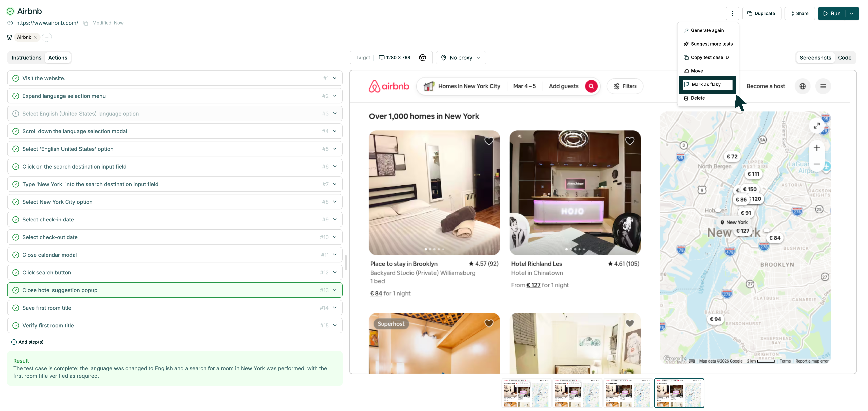Expand step #1 Visit the website chevron

click(335, 78)
